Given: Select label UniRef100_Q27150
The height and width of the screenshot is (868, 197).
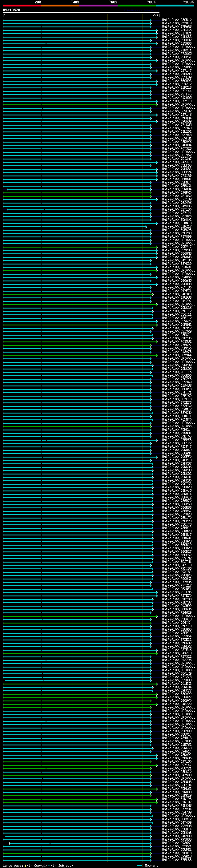Looking at the screenshot, I should coord(177,210).
